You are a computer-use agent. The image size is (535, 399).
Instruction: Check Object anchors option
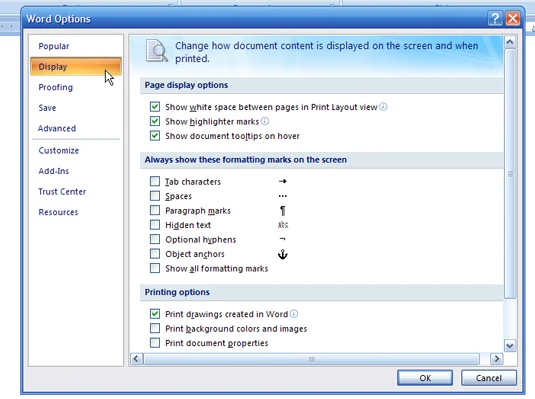coord(155,254)
